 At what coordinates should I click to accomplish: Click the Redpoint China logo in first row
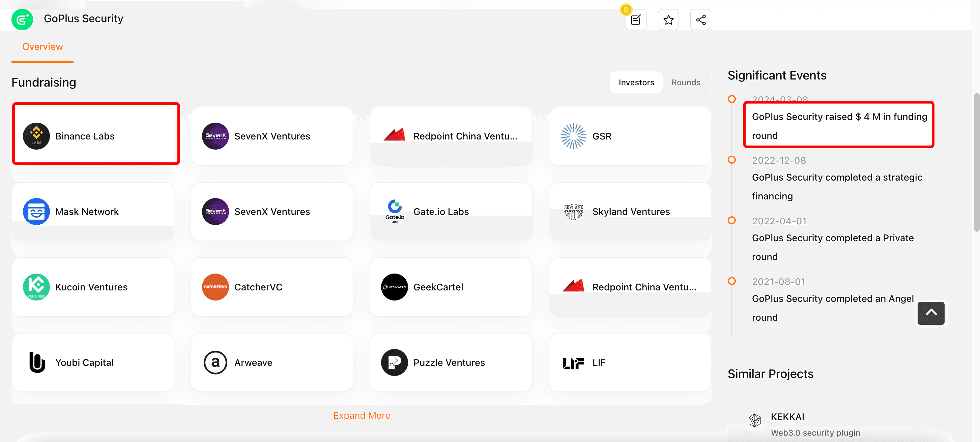tap(395, 134)
